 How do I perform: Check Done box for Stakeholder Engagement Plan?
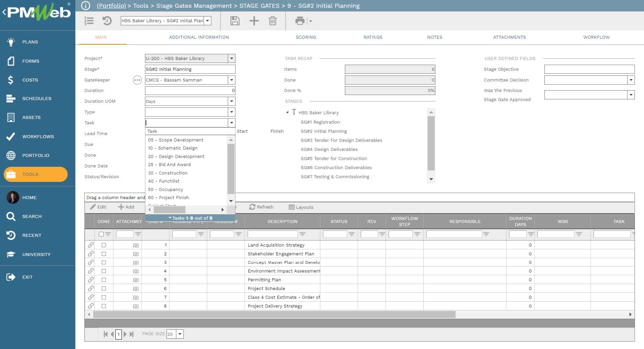coord(104,254)
